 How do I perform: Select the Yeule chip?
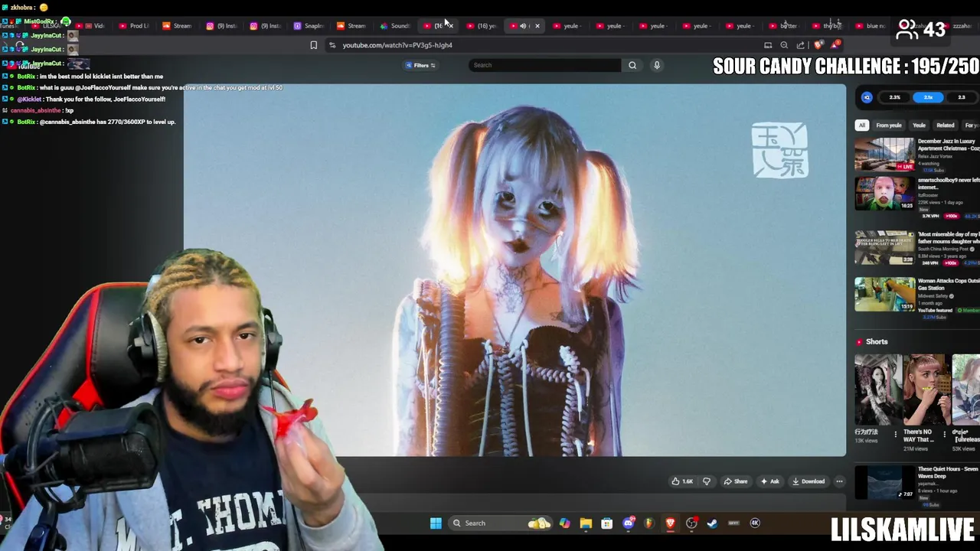(919, 126)
